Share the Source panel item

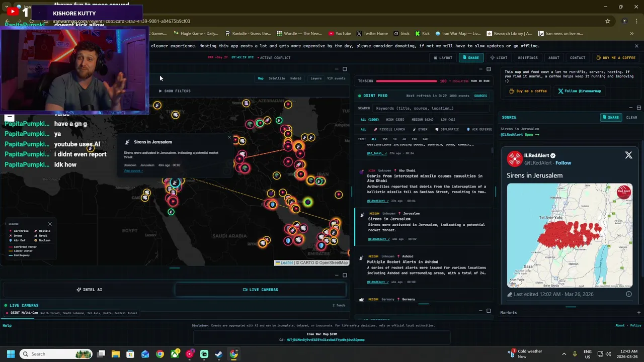(x=611, y=117)
